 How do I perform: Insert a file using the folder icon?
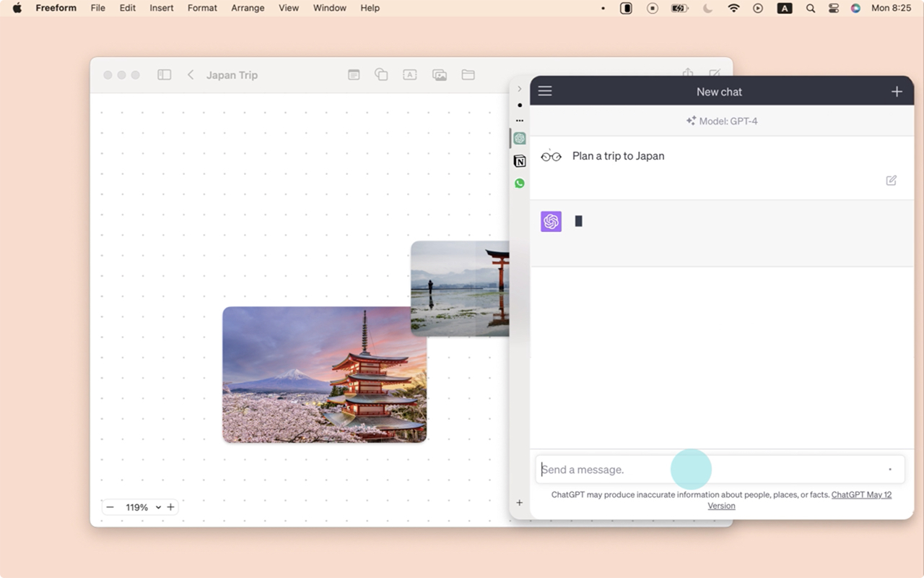468,74
